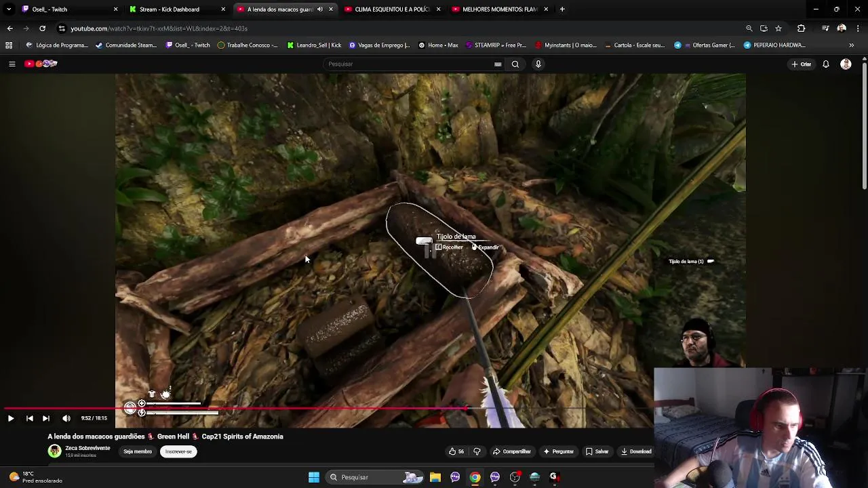The height and width of the screenshot is (488, 868).
Task: Open the YouTube account avatar menu
Action: [x=846, y=64]
